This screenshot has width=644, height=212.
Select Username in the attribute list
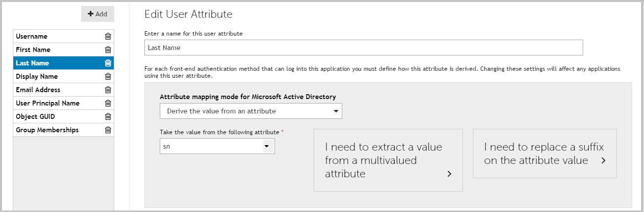[x=32, y=36]
